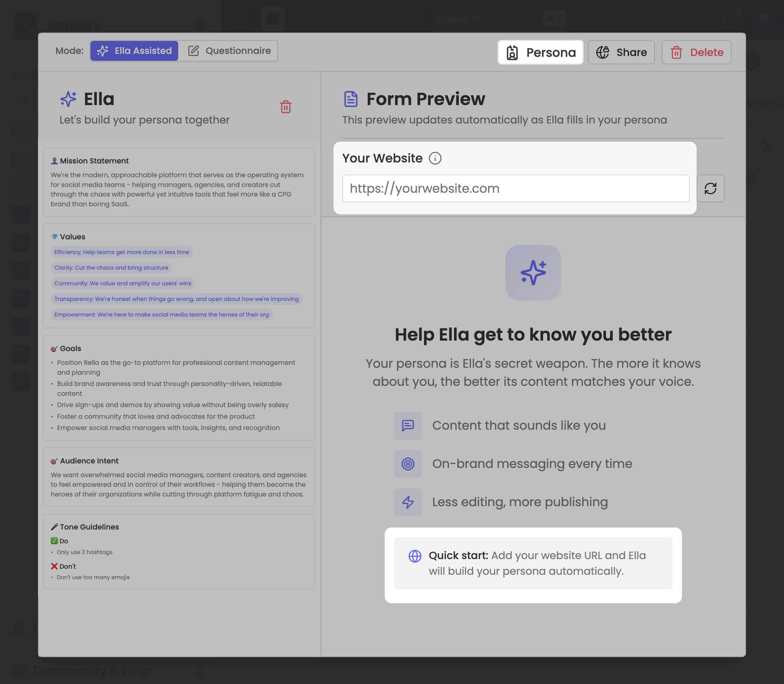
Task: Click the info icon beside Your Website
Action: point(435,158)
